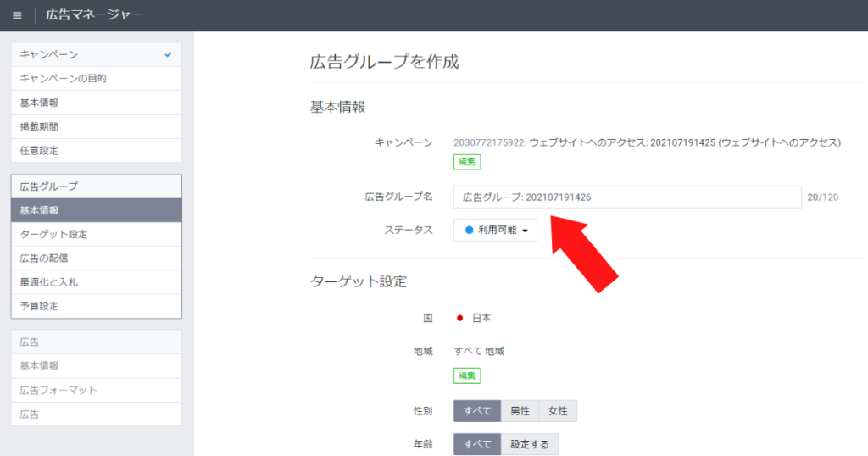868x456 pixels.
Task: Select 広告 section header in sidebar
Action: pyautogui.click(x=97, y=342)
